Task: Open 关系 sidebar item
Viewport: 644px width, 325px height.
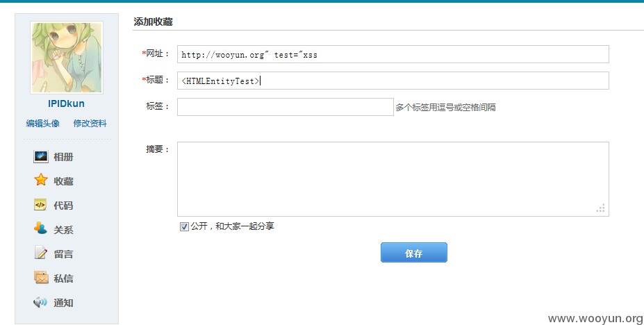Action: [x=63, y=230]
